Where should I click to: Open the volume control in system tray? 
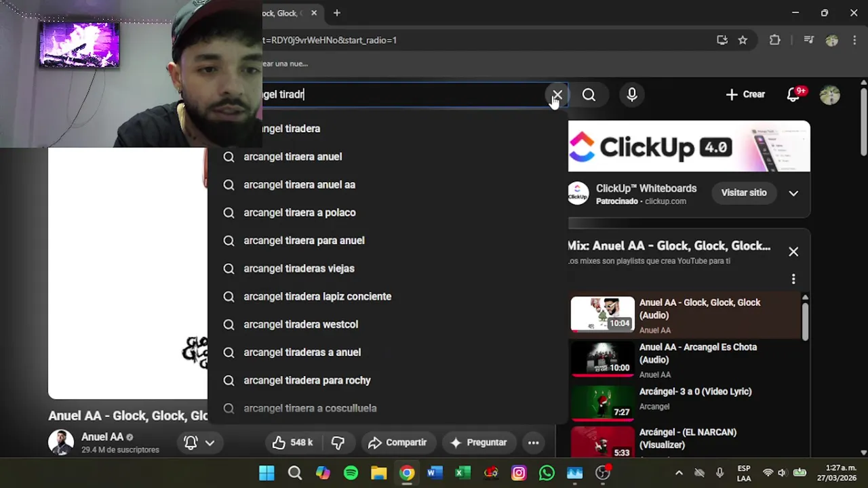click(x=782, y=473)
